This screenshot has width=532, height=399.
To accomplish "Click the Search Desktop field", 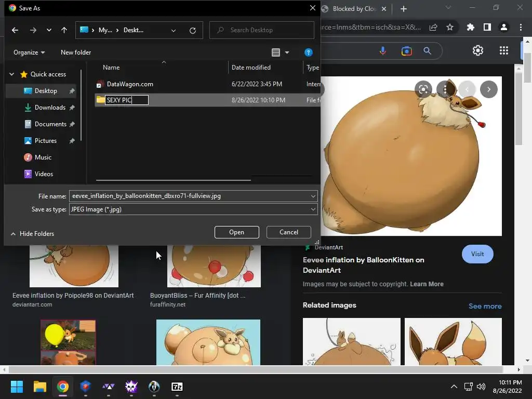I will 262,30.
